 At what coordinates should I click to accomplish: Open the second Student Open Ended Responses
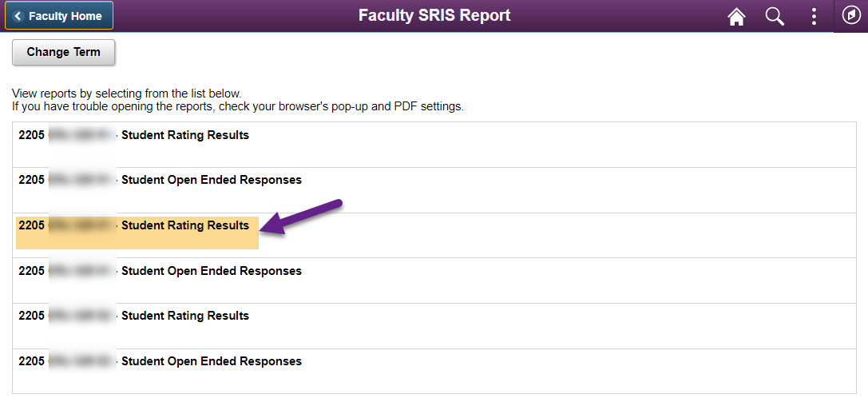(x=211, y=271)
